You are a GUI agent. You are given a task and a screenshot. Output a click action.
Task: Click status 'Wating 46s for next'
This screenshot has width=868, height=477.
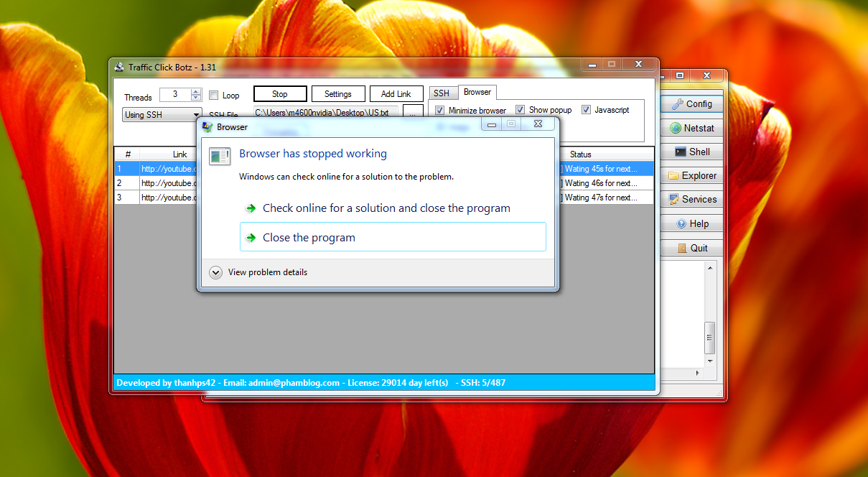point(601,183)
